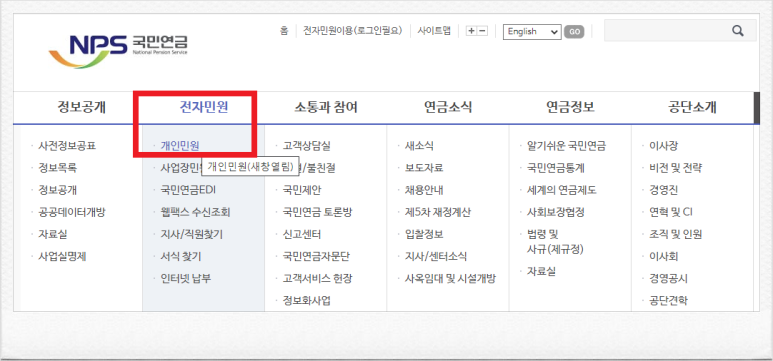Image resolution: width=773 pixels, height=361 pixels.
Task: Open 소통과 참여 main menu
Action: (x=326, y=107)
